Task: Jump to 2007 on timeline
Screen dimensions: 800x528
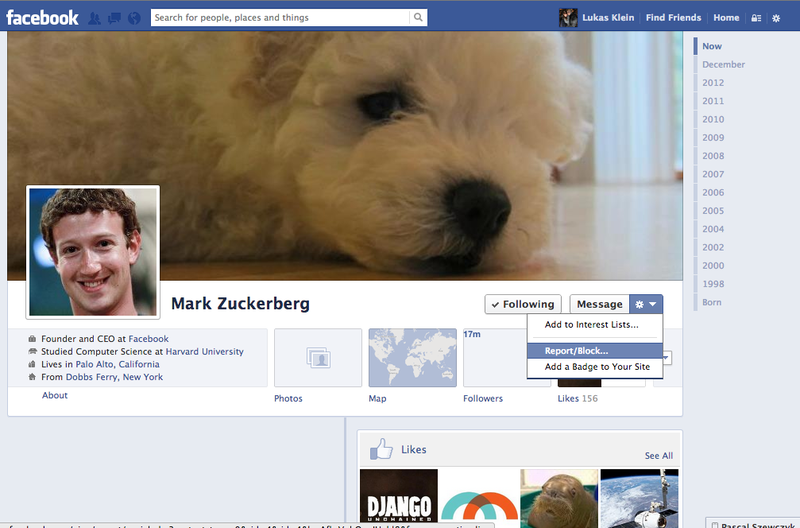Action: tap(713, 174)
